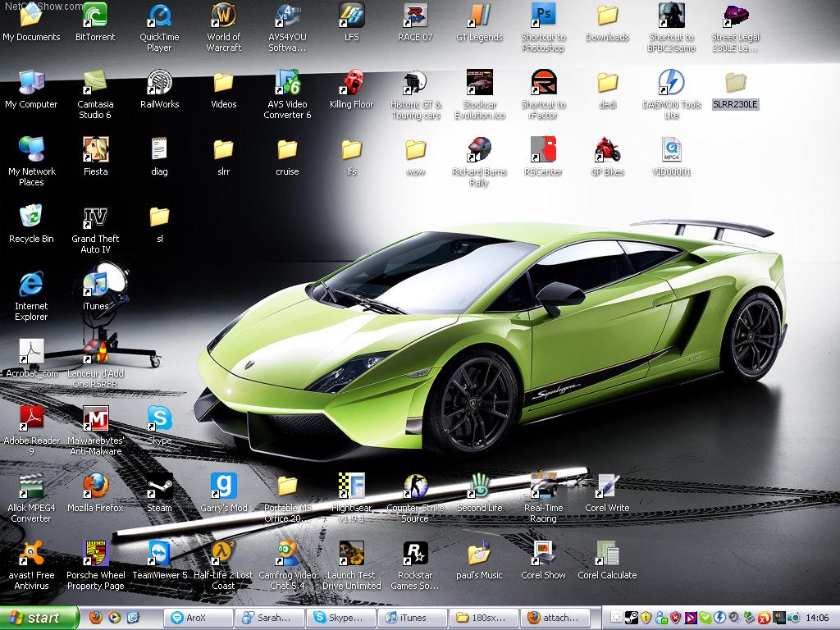Open My Computer
This screenshot has width=840, height=630.
click(x=31, y=83)
